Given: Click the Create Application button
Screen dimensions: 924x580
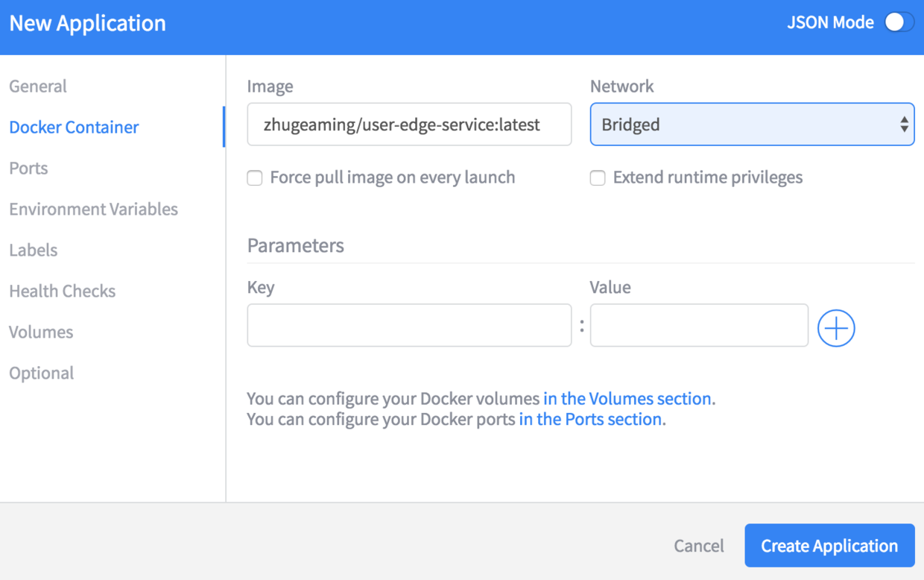Looking at the screenshot, I should [829, 546].
